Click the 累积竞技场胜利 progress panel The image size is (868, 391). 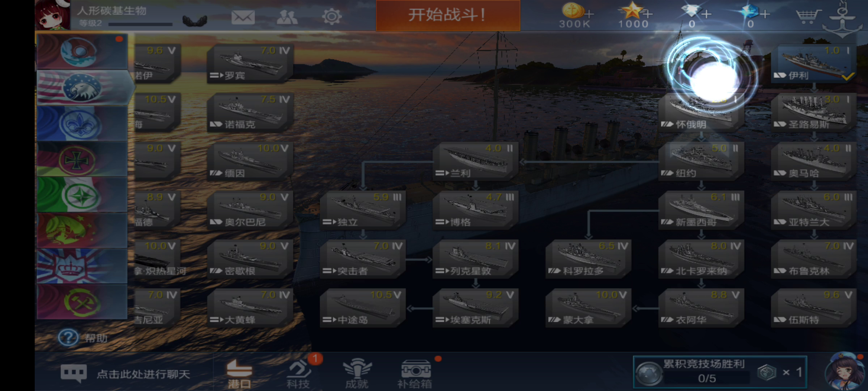click(x=720, y=372)
